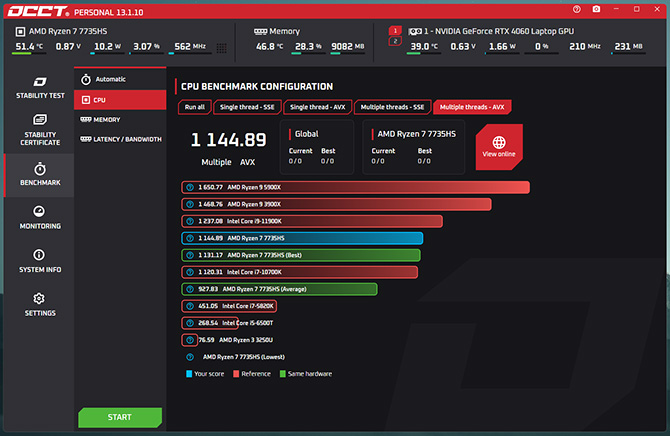Open the Latency / Bandwidth benchmark

[120, 139]
